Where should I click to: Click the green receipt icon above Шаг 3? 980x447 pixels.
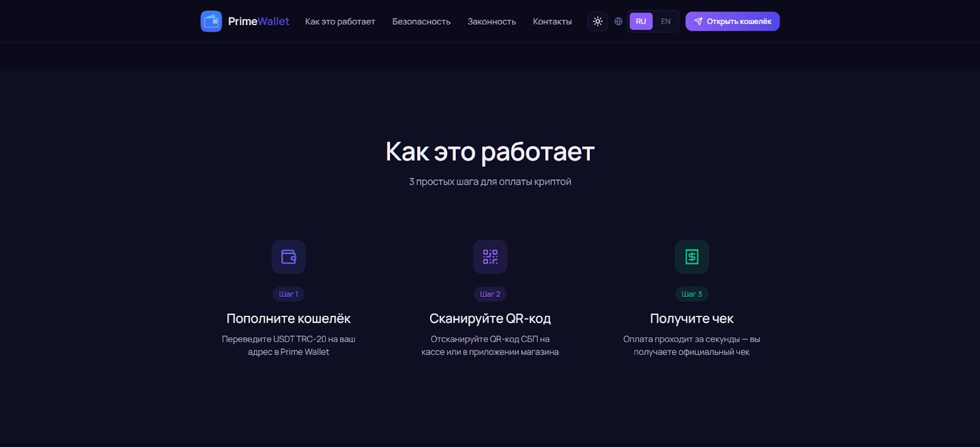[x=692, y=257]
